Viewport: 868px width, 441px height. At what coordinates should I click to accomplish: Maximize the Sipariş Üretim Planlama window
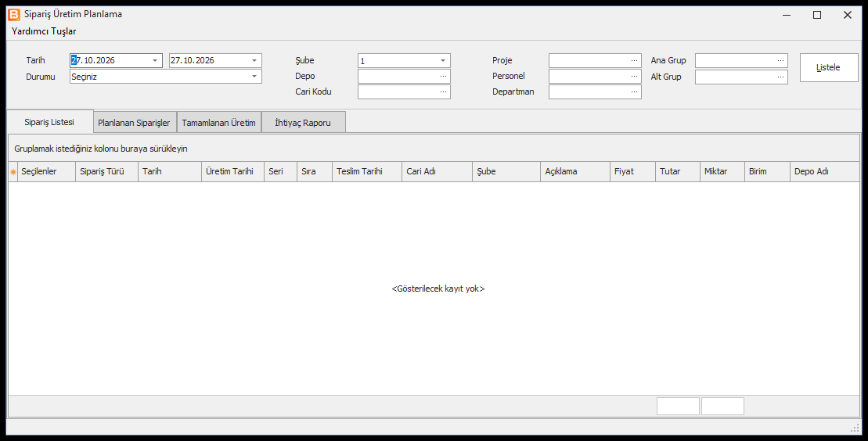[x=817, y=15]
